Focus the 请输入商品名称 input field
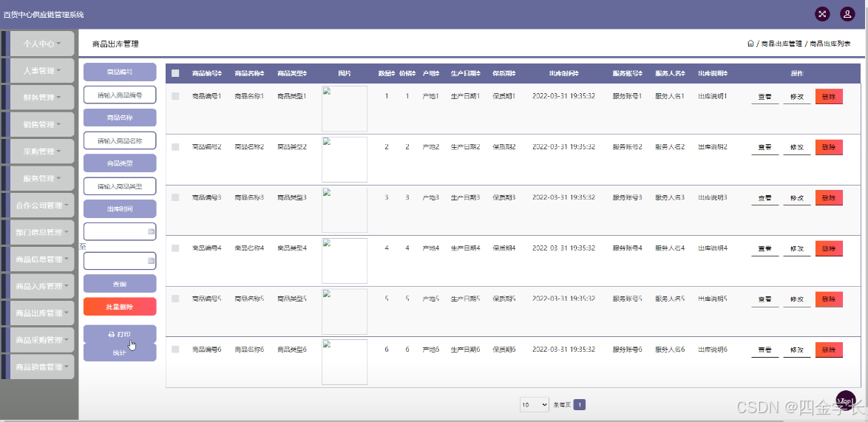 click(x=120, y=140)
